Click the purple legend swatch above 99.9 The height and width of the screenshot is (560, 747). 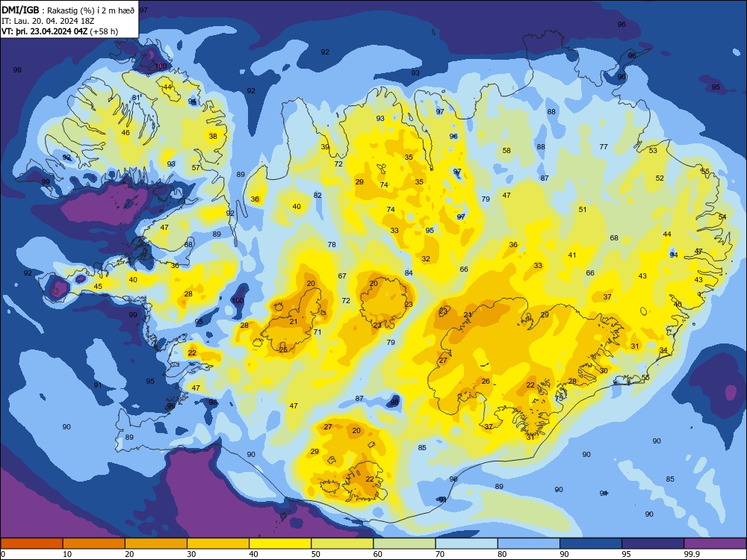715,544
